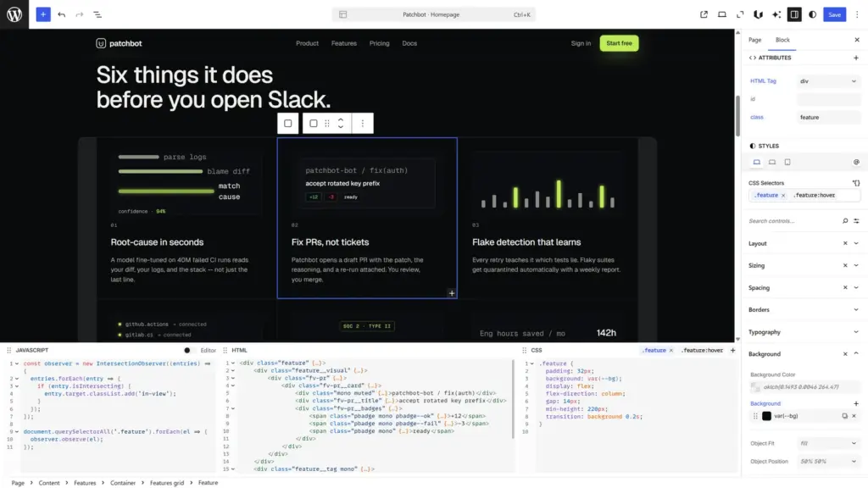Viewport: 868px width, 488px height.
Task: Toggle the global styles contrast icon
Action: pos(812,14)
